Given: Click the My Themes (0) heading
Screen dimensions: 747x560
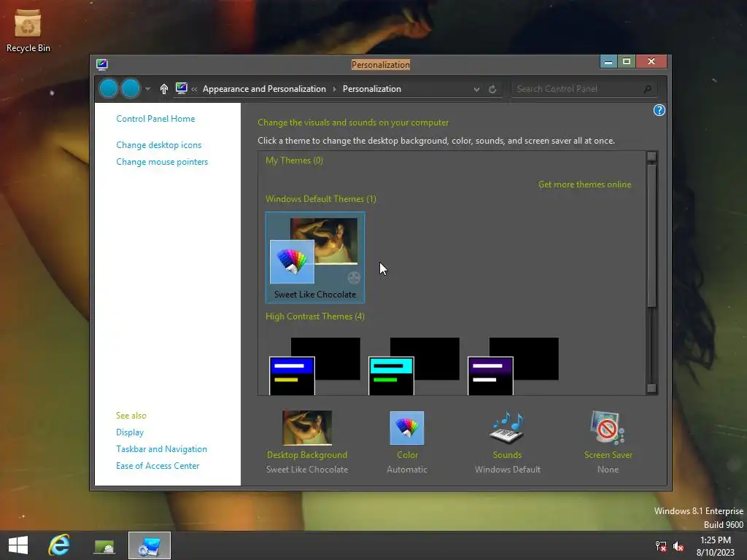Looking at the screenshot, I should click(294, 160).
